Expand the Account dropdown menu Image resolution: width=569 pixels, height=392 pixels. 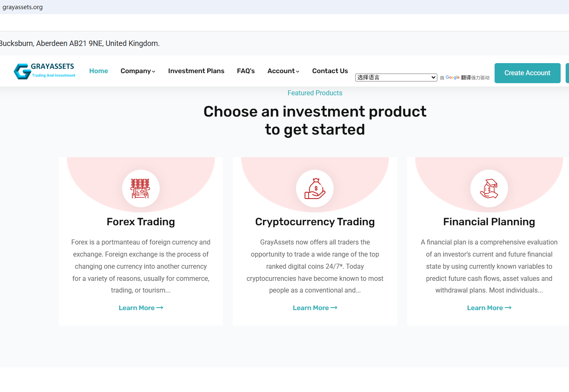coord(283,71)
